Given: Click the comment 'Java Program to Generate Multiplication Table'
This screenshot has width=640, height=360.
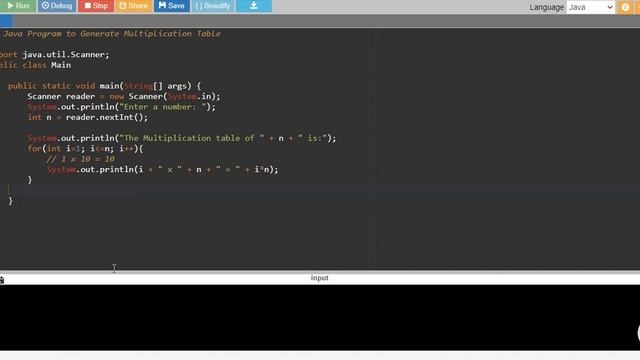Looking at the screenshot, I should [111, 33].
